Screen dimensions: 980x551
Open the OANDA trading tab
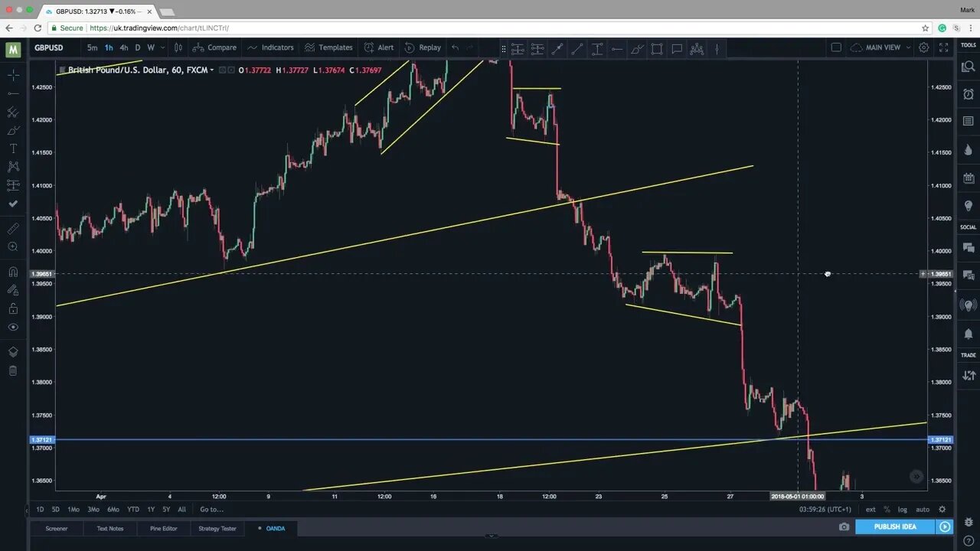pyautogui.click(x=272, y=528)
